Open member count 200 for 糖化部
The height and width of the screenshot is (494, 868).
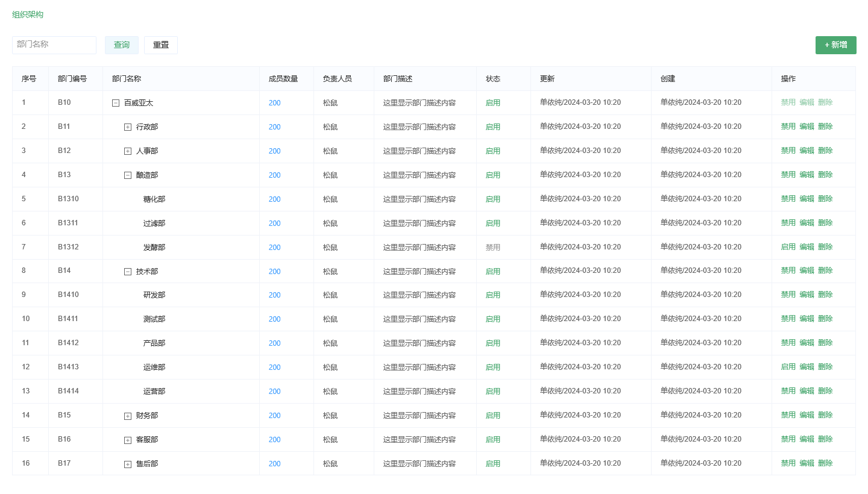[275, 199]
